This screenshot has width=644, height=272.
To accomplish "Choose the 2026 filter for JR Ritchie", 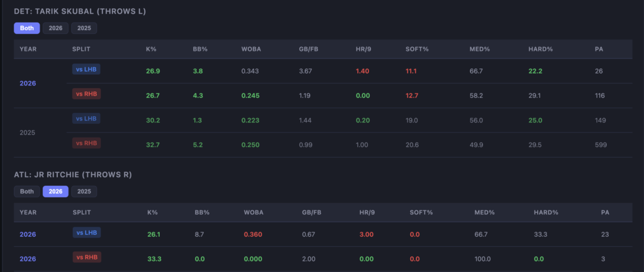I will click(55, 192).
